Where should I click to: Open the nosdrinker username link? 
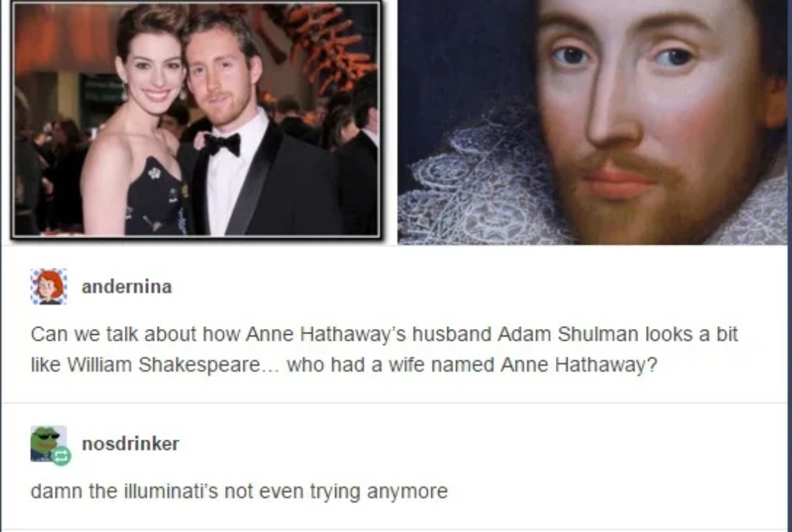(x=131, y=443)
